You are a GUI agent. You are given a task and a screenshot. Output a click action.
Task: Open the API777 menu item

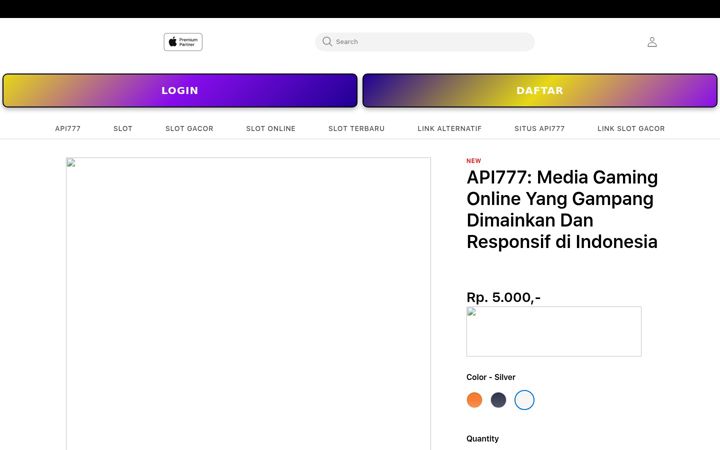68,129
